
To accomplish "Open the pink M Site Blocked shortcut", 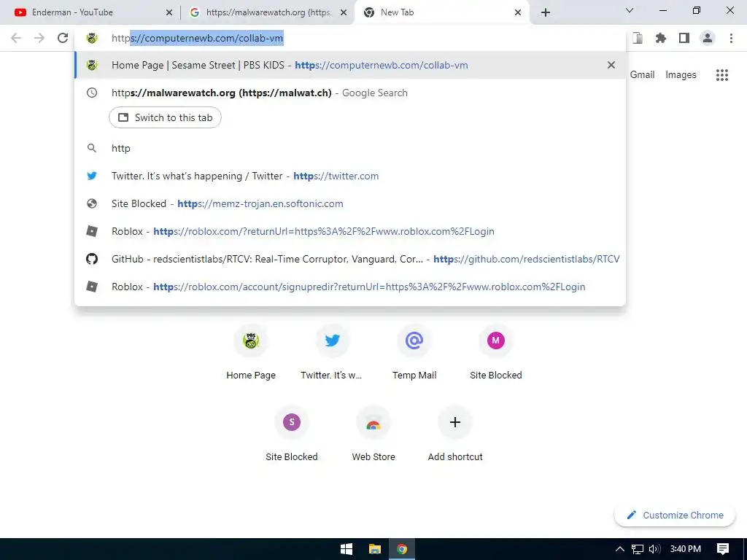I will point(496,351).
